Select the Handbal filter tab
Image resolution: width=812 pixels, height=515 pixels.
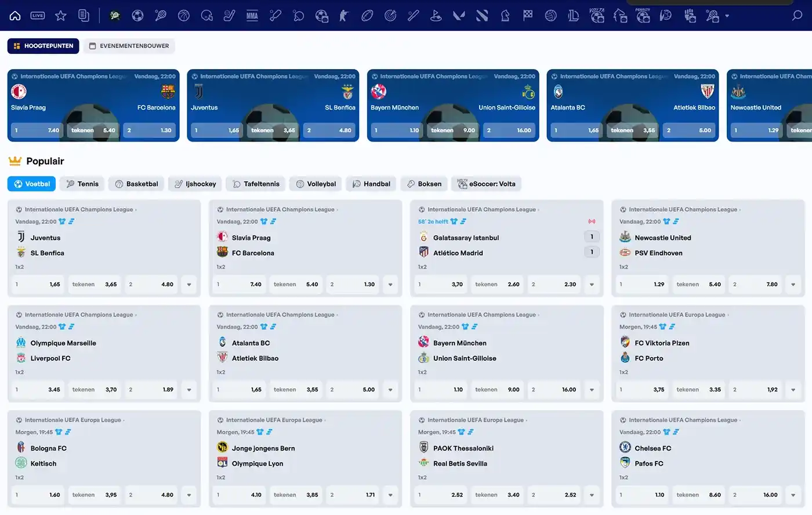tap(371, 184)
